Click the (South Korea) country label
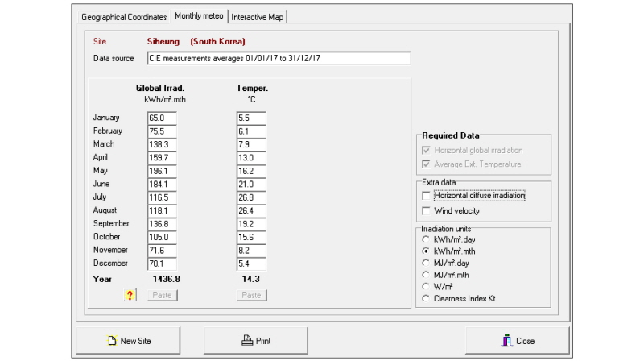The width and height of the screenshot is (644, 361). tap(217, 42)
